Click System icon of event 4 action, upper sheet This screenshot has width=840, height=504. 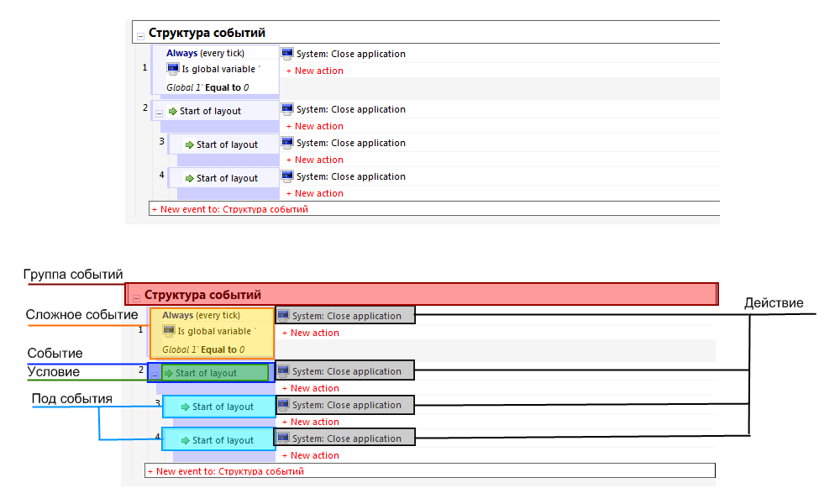[x=287, y=176]
